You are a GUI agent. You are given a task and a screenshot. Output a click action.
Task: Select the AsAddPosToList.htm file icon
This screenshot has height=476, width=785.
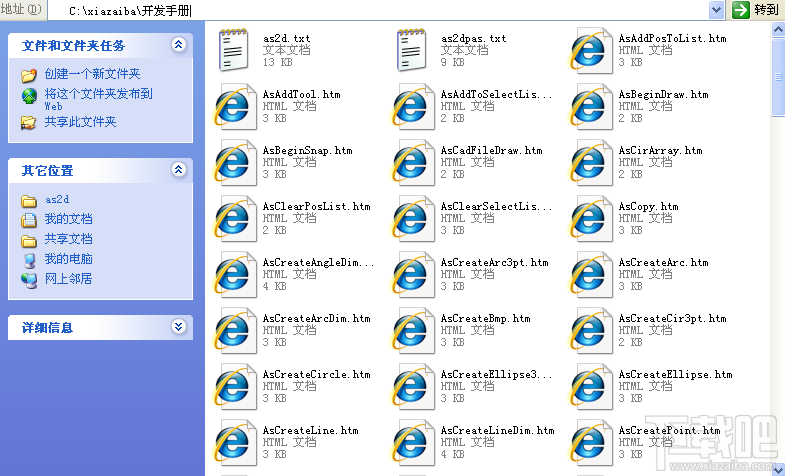[590, 51]
